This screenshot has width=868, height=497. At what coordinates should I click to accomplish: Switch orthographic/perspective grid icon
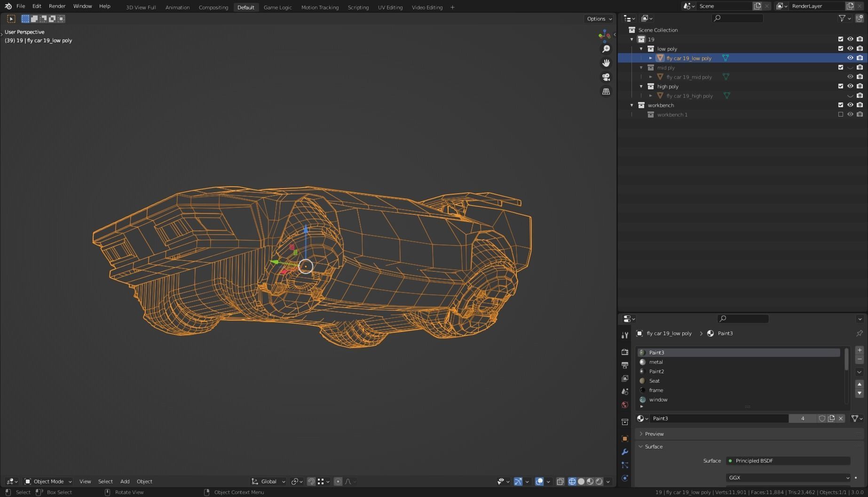[606, 92]
